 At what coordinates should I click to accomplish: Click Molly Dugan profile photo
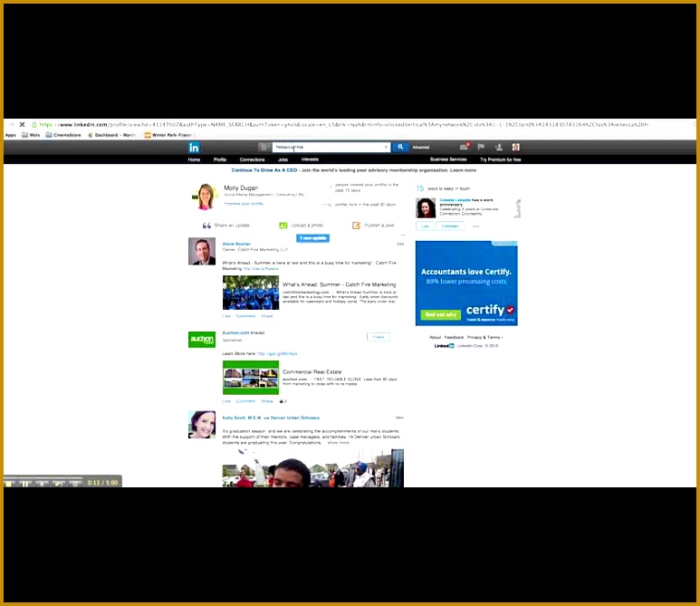(x=204, y=196)
